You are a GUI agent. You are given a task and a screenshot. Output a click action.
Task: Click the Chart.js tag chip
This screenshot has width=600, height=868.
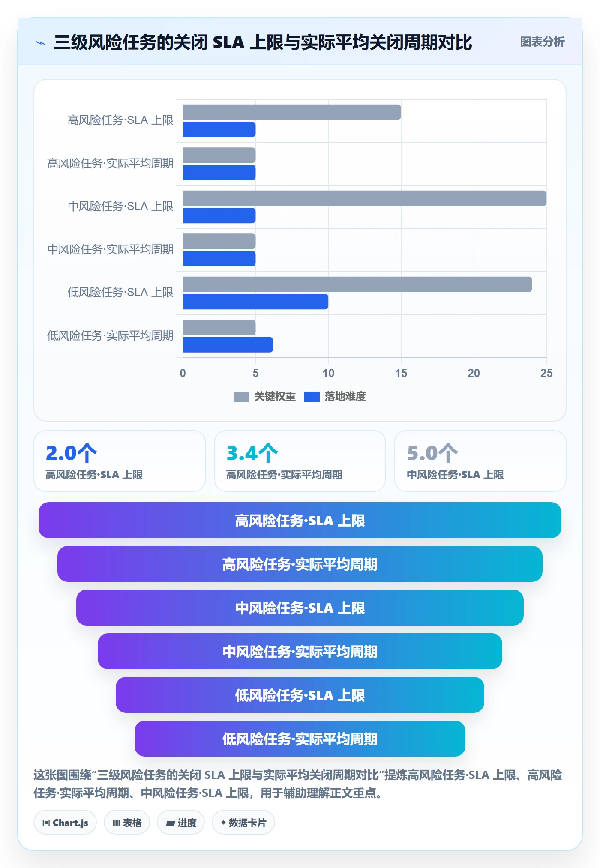[x=65, y=823]
